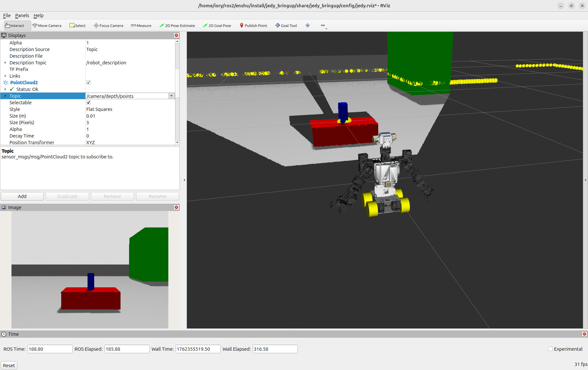Open the File menu
588x370 pixels.
click(x=7, y=16)
